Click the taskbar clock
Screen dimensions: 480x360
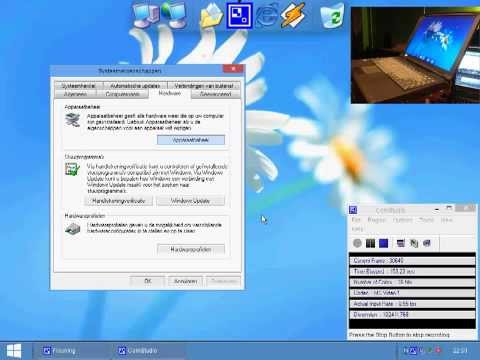click(x=460, y=351)
